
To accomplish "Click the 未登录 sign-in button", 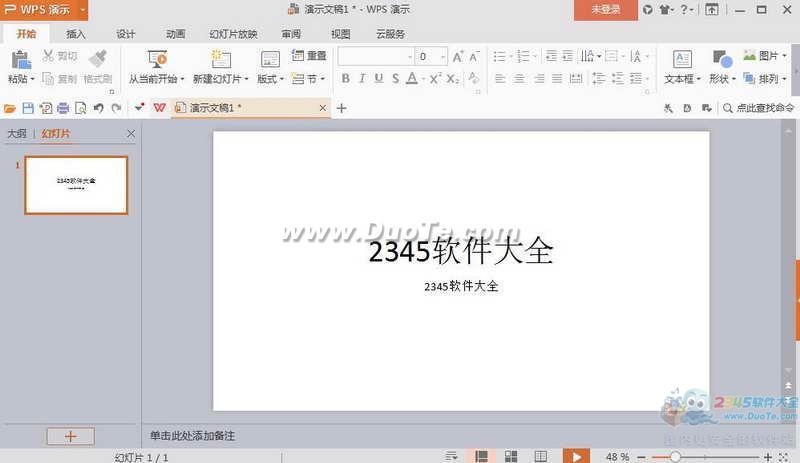I will (606, 10).
